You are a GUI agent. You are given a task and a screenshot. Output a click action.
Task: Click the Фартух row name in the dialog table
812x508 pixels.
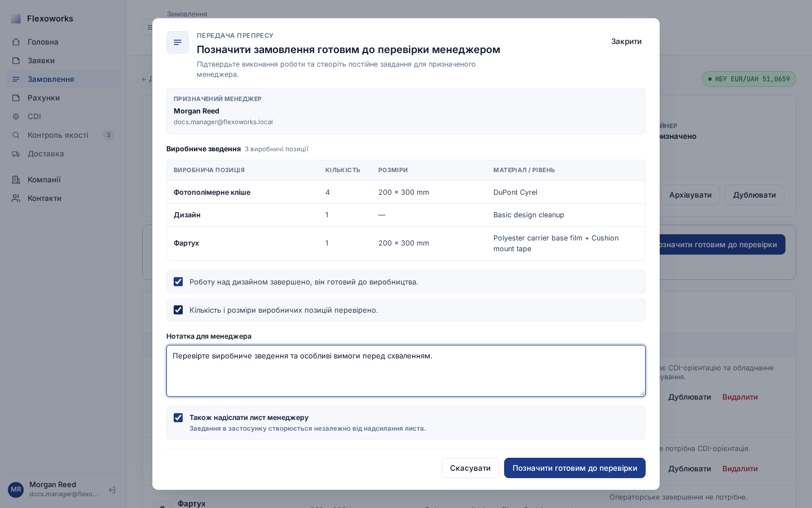pyautogui.click(x=186, y=243)
